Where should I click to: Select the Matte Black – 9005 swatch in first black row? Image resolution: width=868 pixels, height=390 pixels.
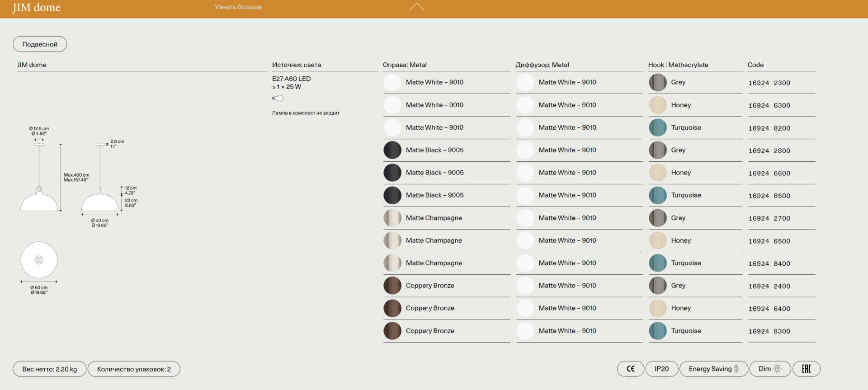tap(392, 150)
